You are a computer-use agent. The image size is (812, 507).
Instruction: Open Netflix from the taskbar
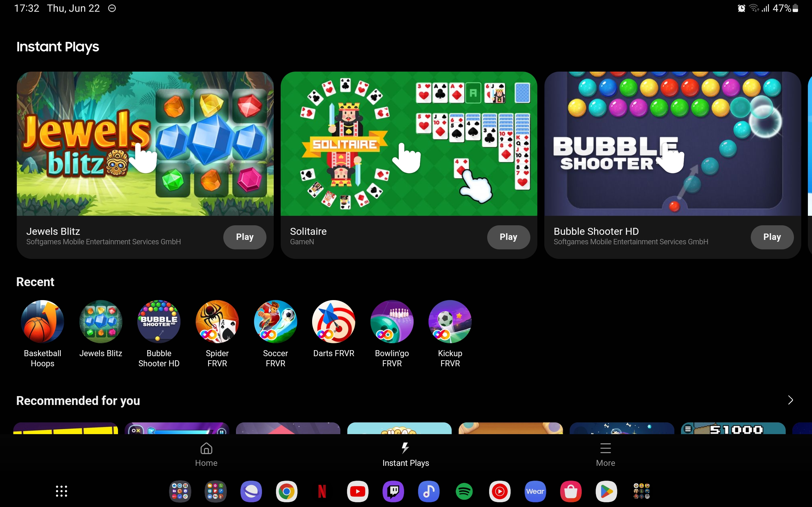[x=322, y=491]
